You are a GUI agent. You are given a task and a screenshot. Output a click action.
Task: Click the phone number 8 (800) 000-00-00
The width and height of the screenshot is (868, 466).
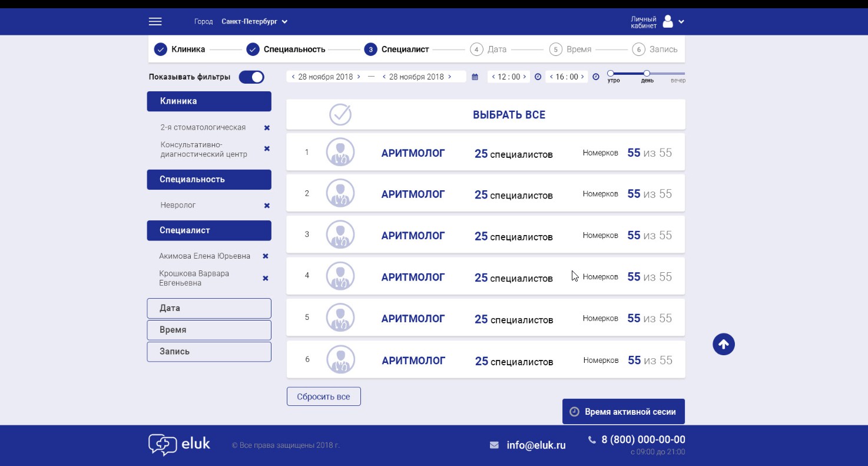coord(644,440)
